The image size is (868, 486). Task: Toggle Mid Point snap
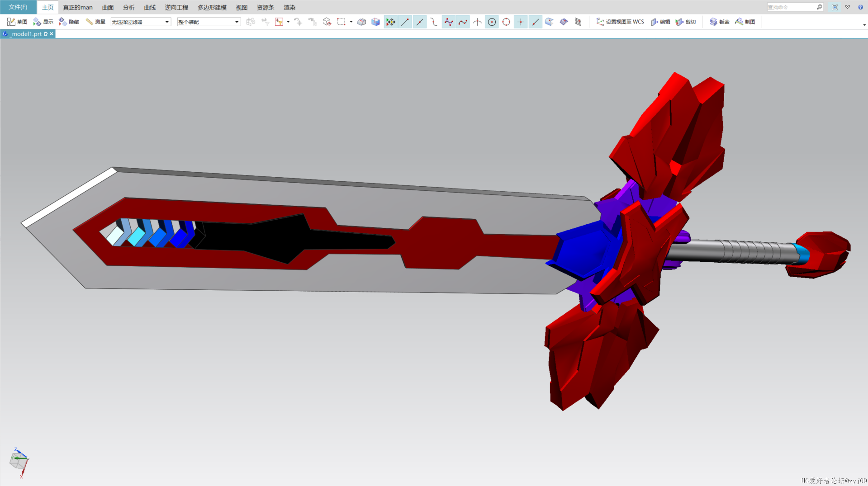tap(419, 22)
